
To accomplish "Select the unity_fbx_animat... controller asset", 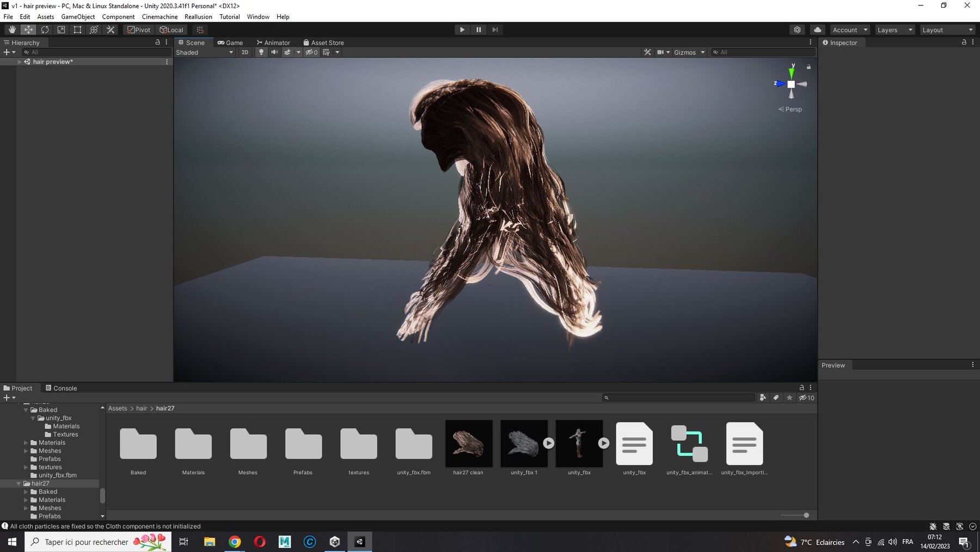I will [x=689, y=444].
